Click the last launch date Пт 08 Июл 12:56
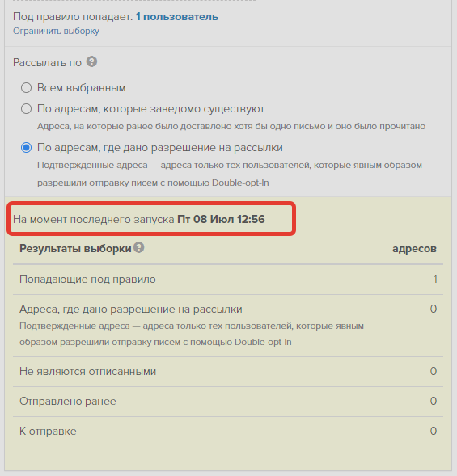The width and height of the screenshot is (457, 476). click(221, 219)
